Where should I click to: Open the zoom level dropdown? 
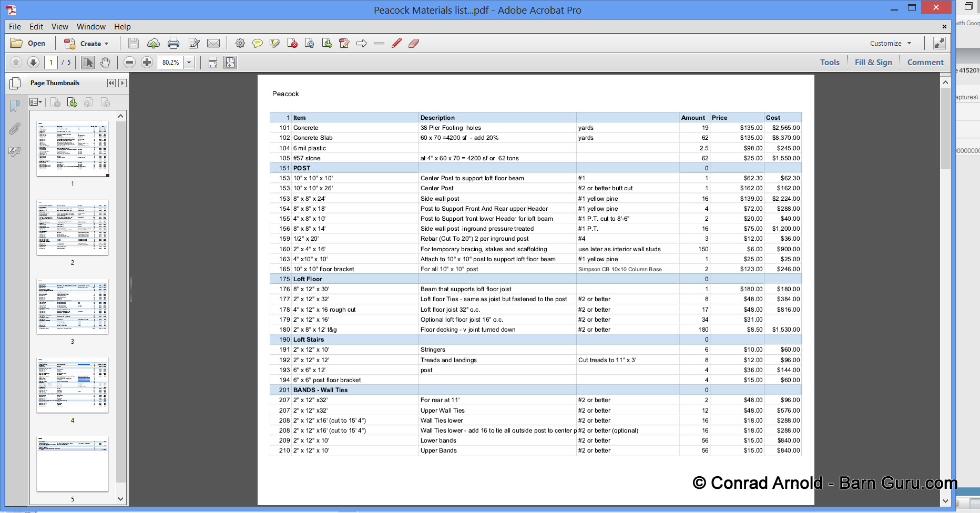pos(189,63)
